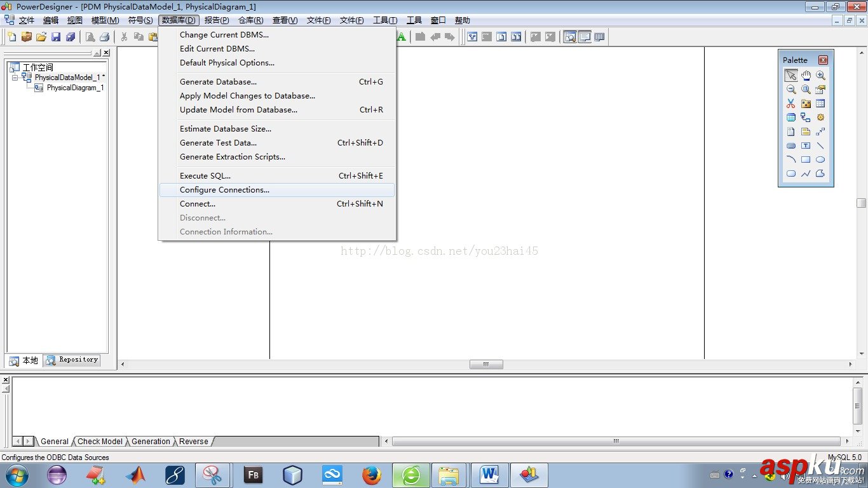Select the Polyline tool in Palette

(x=806, y=173)
